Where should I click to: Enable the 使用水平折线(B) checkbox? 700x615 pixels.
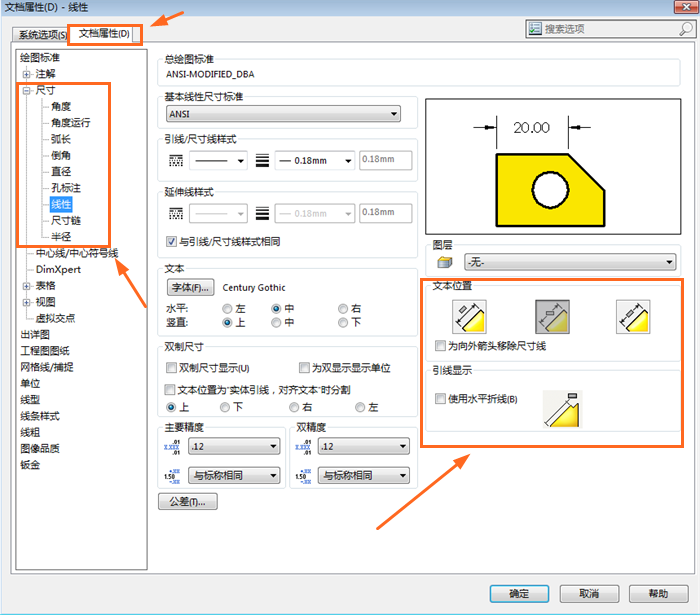[441, 399]
